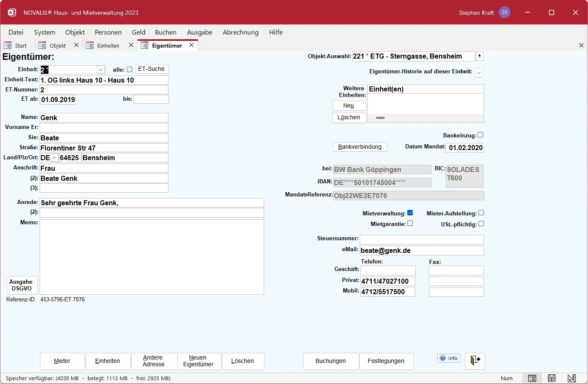
Task: Switch to design view icon in status bar
Action: [572, 378]
